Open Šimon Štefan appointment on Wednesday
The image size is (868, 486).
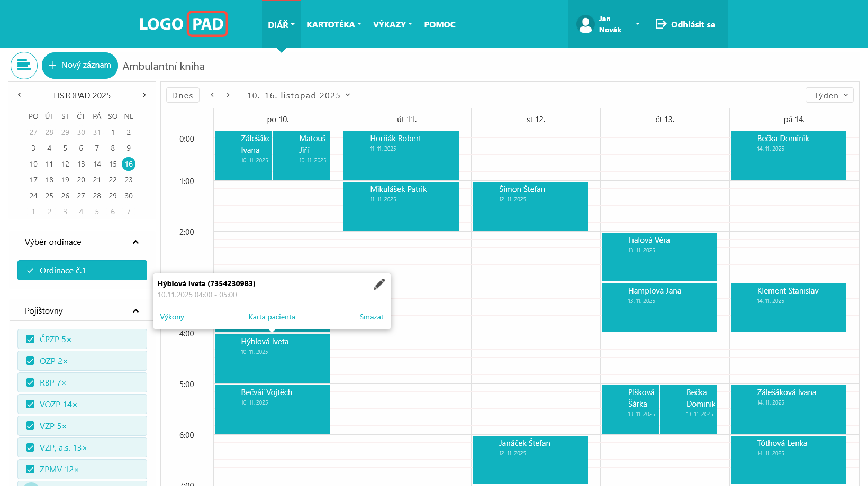(x=530, y=206)
